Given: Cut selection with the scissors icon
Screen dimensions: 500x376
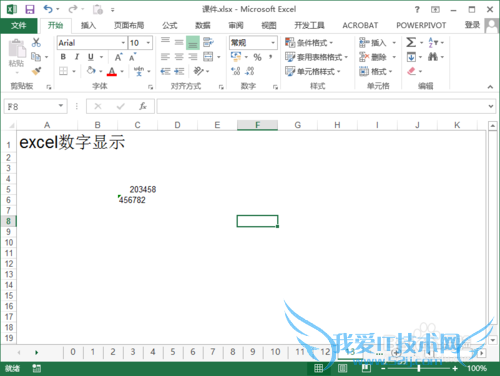Looking at the screenshot, I should click(36, 42).
